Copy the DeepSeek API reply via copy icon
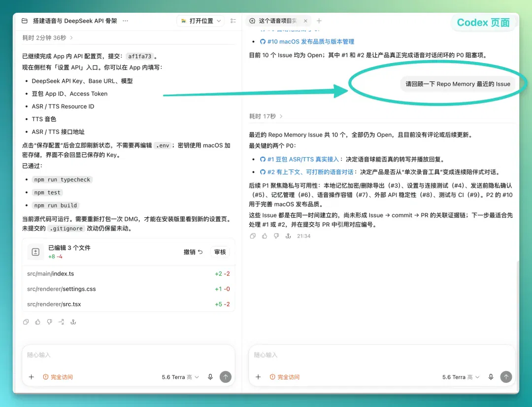 pos(26,322)
